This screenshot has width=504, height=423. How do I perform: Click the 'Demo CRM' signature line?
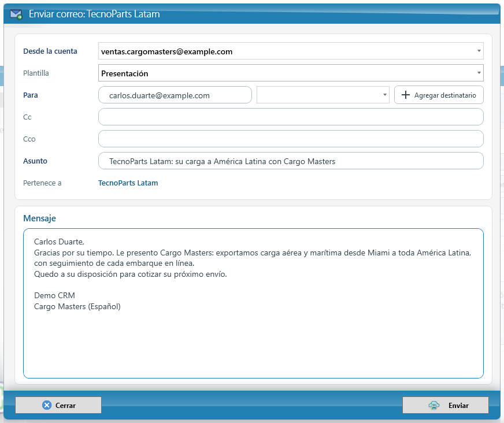tap(55, 295)
